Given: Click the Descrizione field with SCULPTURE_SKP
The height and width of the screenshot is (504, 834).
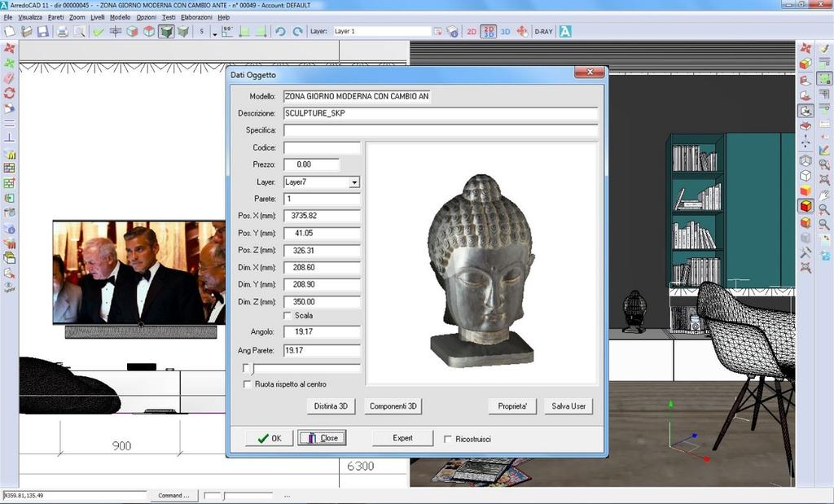Looking at the screenshot, I should (x=441, y=113).
